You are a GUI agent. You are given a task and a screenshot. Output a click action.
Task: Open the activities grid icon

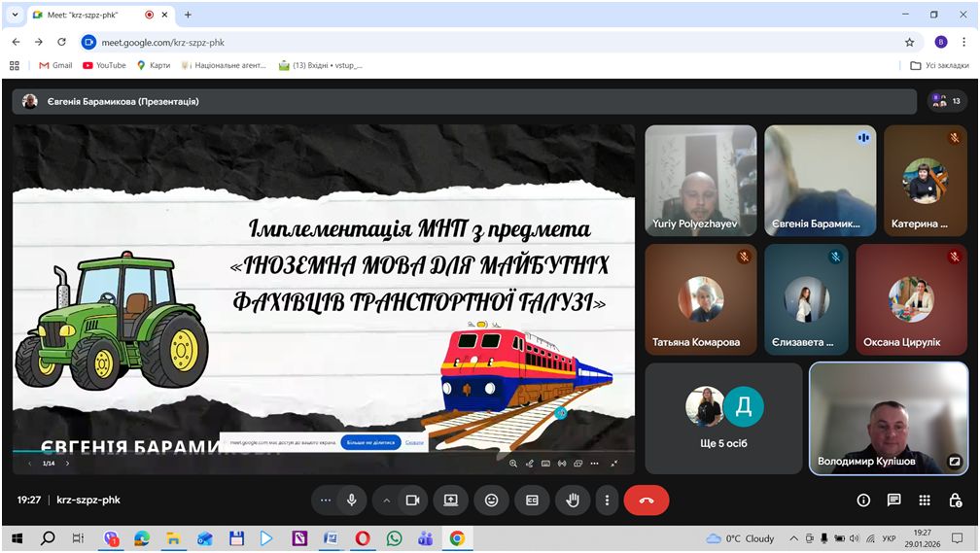coord(925,500)
